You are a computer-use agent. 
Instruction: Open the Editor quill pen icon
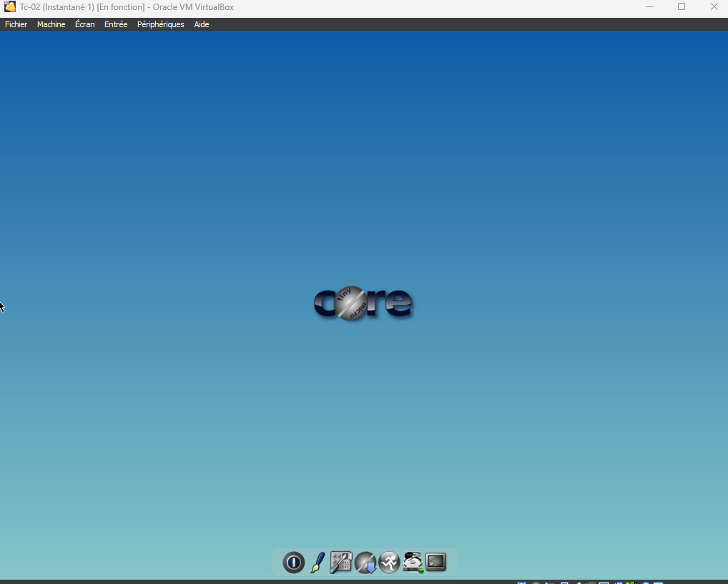pos(318,562)
